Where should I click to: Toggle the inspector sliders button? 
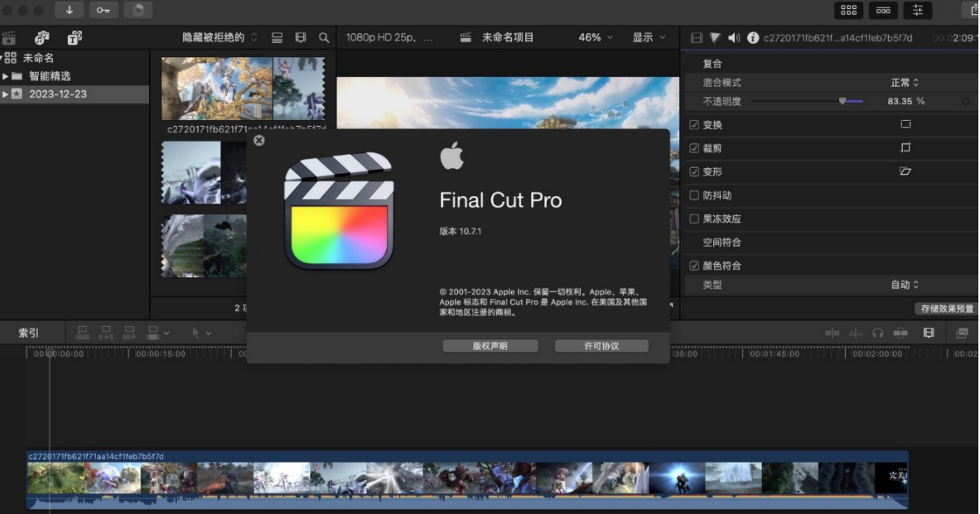point(918,10)
